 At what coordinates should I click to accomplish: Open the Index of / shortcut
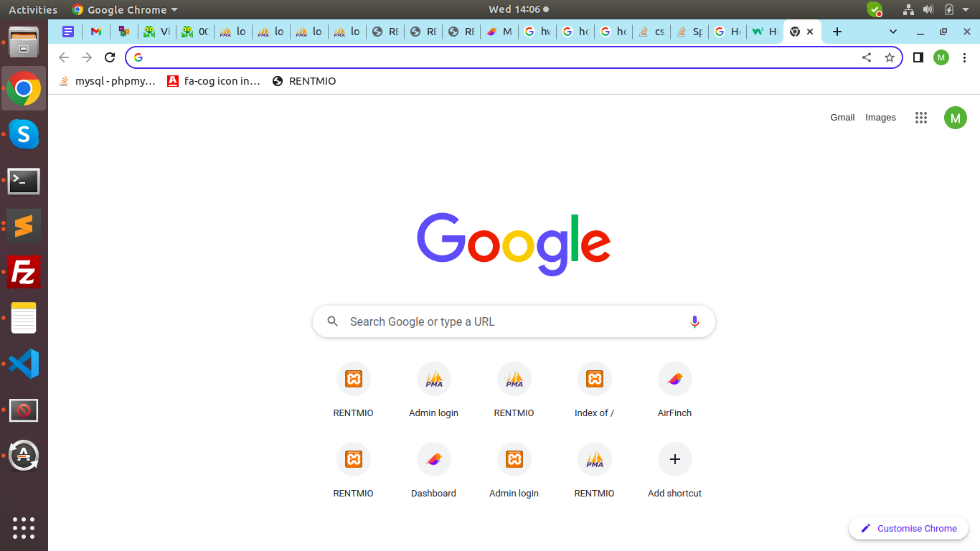coord(594,391)
